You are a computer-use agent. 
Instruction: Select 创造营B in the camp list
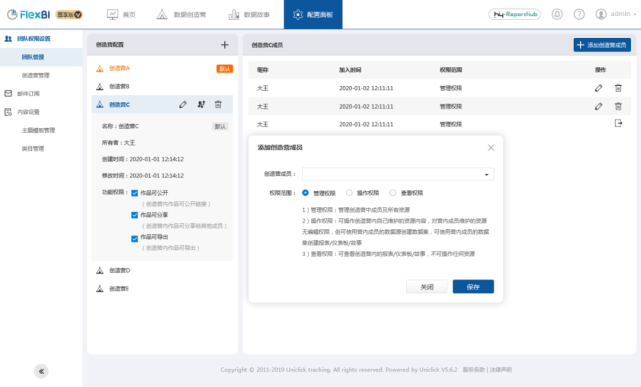(119, 87)
